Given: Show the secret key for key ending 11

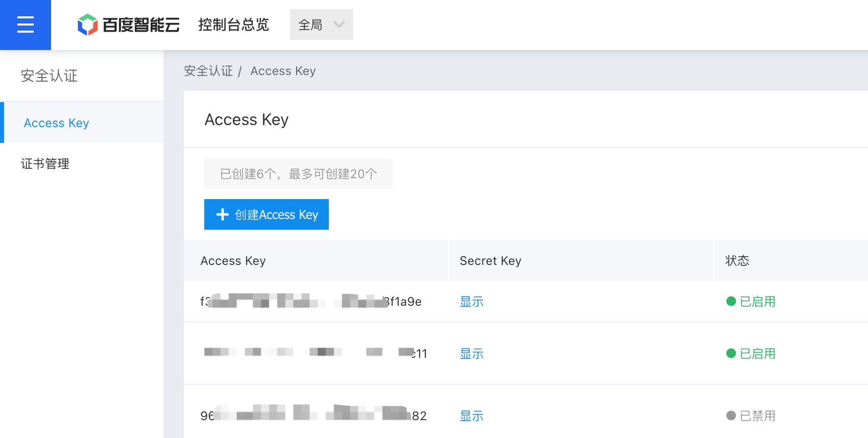Looking at the screenshot, I should point(471,354).
